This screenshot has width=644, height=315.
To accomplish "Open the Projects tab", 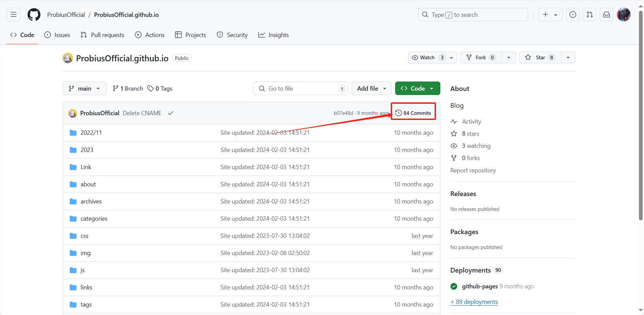I will tap(191, 35).
